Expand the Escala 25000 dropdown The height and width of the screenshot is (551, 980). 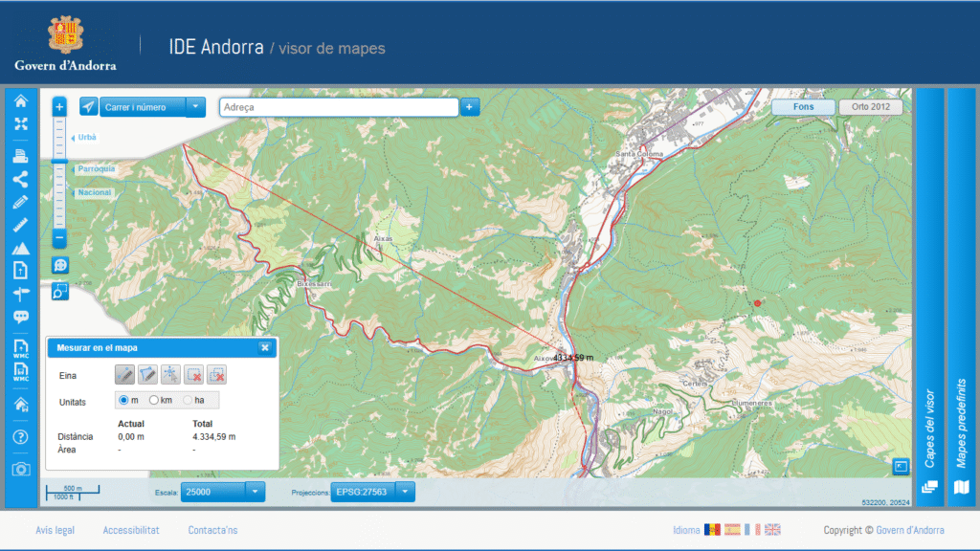[x=255, y=492]
